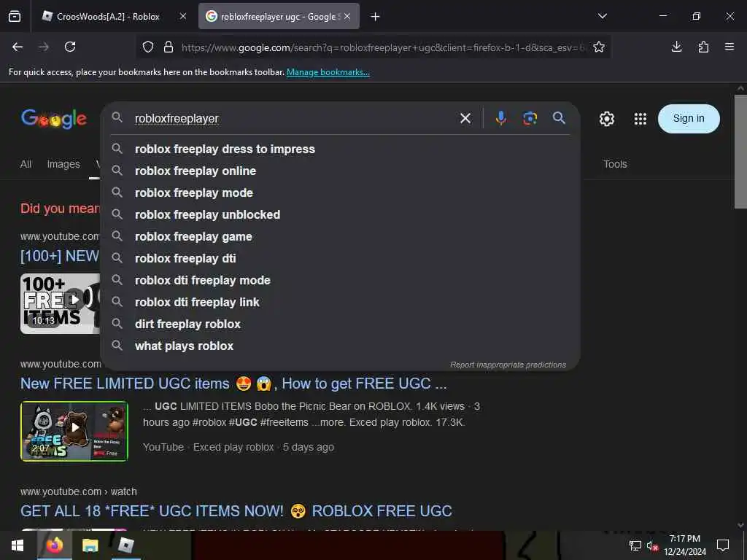Open the Google logo homepage link
This screenshot has height=560, width=747.
[x=54, y=119]
